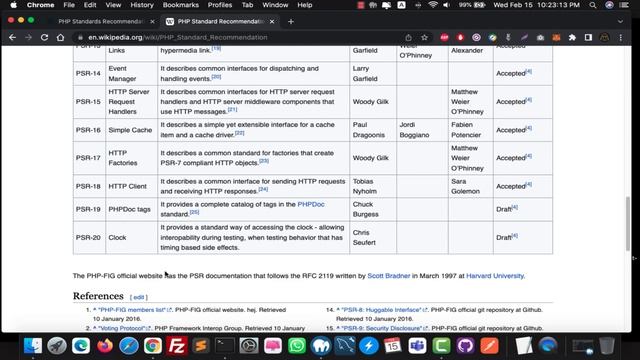Open FileZilla from the dock

(177, 346)
